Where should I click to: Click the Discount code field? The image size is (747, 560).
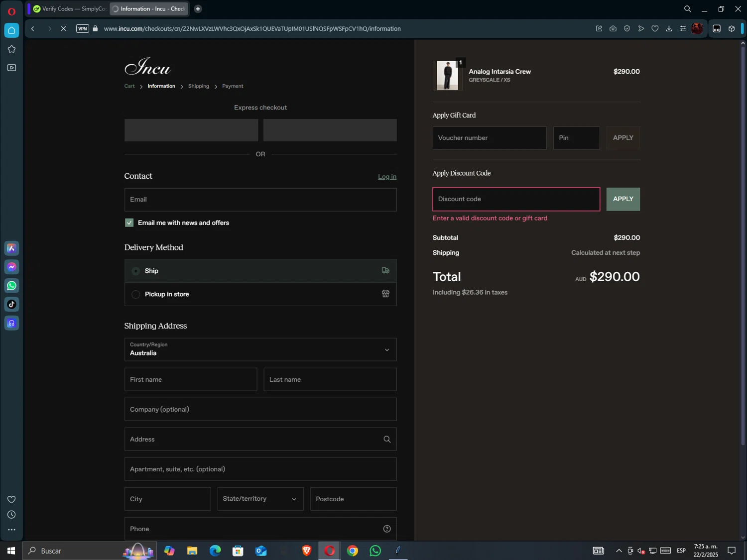click(516, 199)
